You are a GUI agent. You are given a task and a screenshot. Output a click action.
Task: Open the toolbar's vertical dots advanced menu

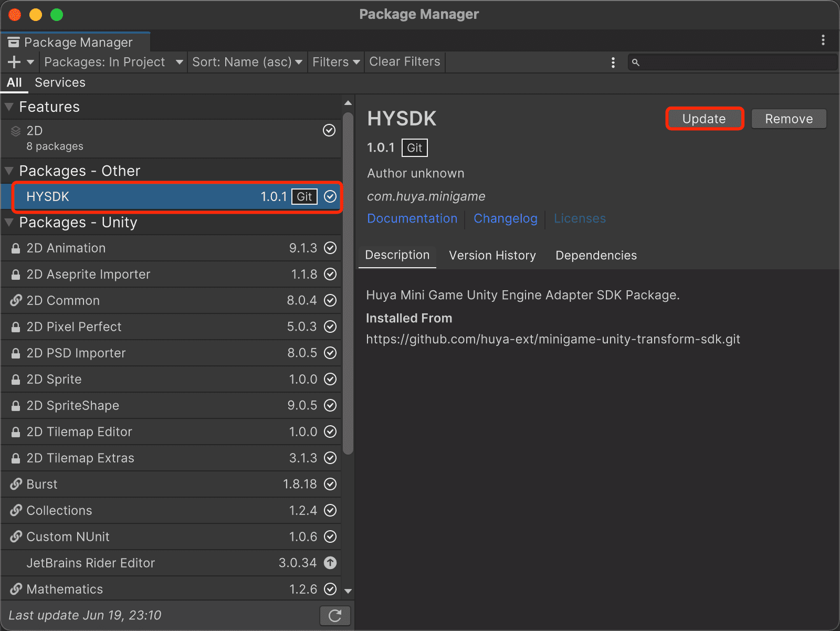[x=613, y=62]
